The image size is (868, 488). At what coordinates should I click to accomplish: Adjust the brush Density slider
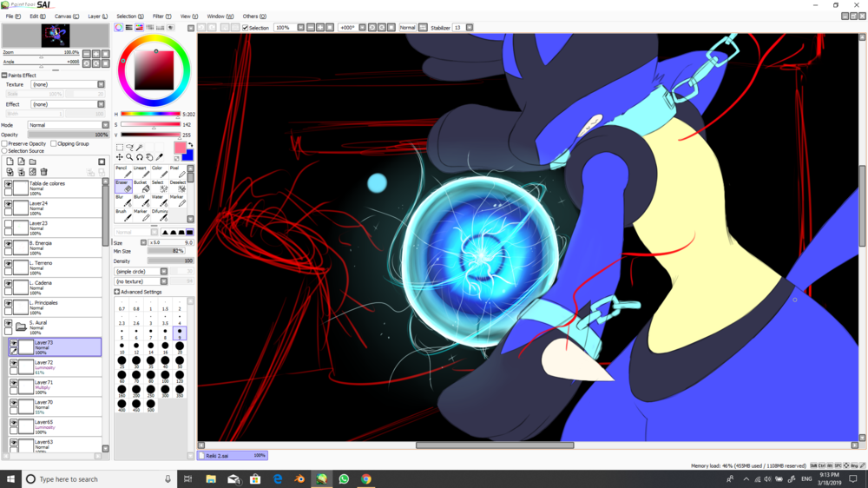point(170,260)
